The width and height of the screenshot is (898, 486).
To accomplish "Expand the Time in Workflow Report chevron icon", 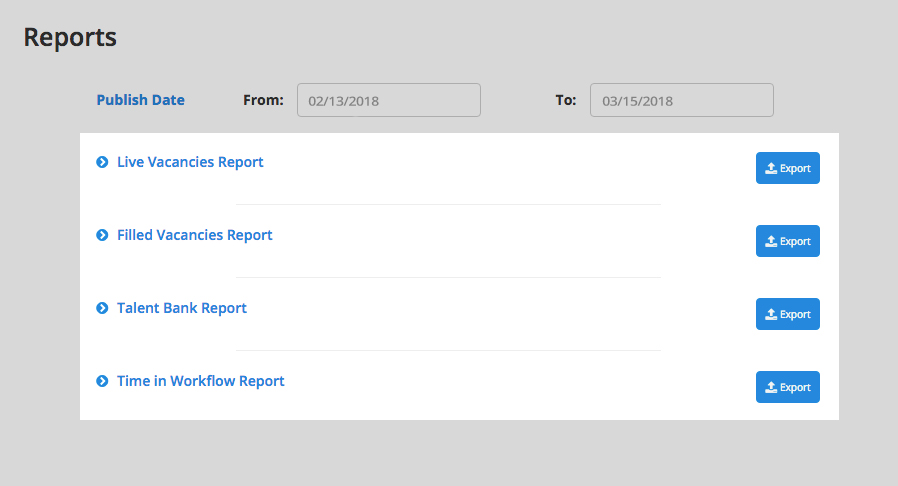I will coord(102,381).
